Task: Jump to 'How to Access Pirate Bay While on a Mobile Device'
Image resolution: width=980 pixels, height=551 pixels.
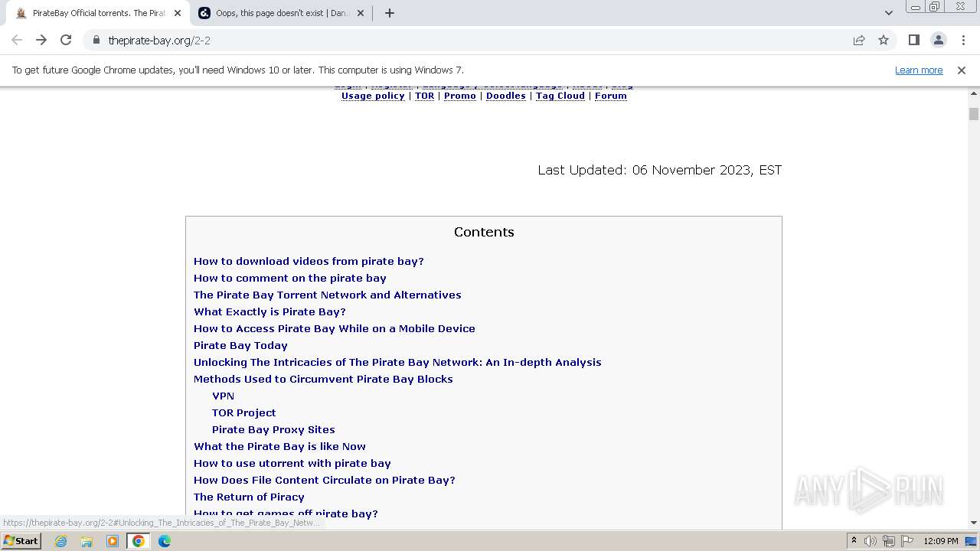Action: coord(335,328)
